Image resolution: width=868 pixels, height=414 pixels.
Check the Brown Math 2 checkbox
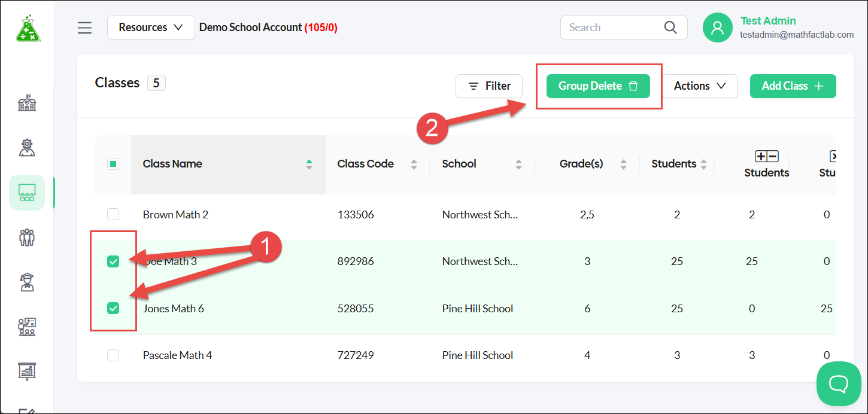pos(113,214)
